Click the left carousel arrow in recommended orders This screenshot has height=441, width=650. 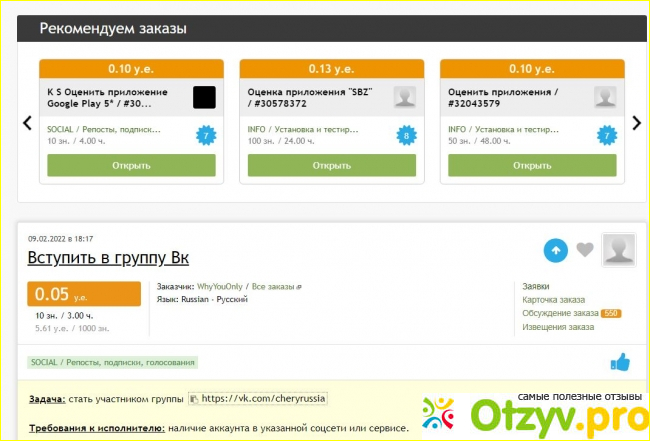[x=28, y=123]
